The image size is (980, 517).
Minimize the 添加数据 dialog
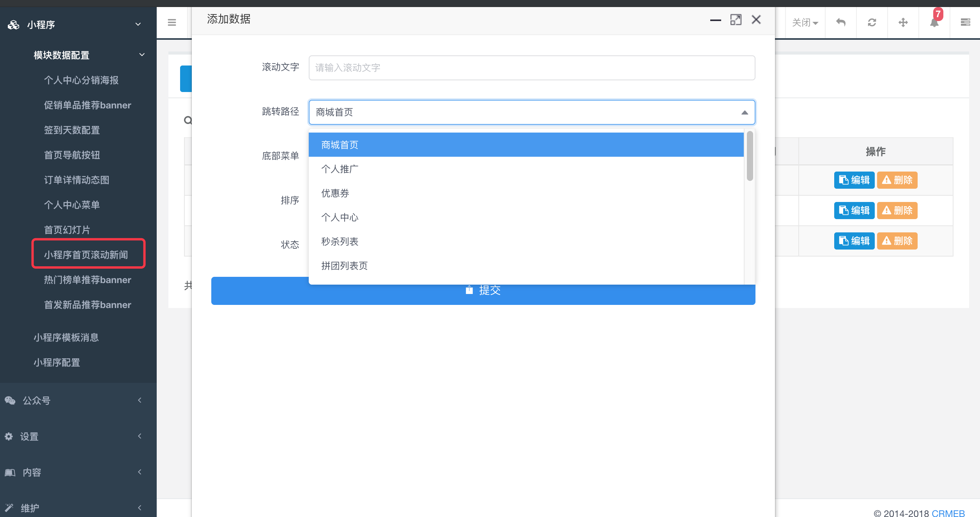pos(716,20)
